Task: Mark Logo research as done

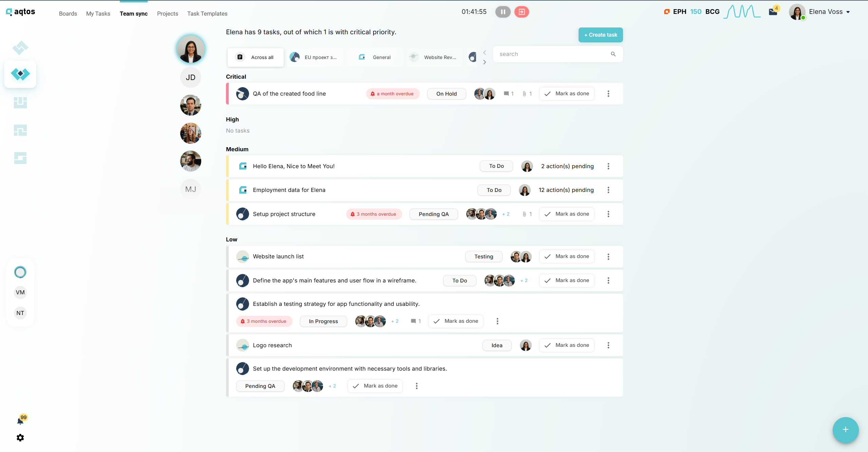Action: coord(567,346)
